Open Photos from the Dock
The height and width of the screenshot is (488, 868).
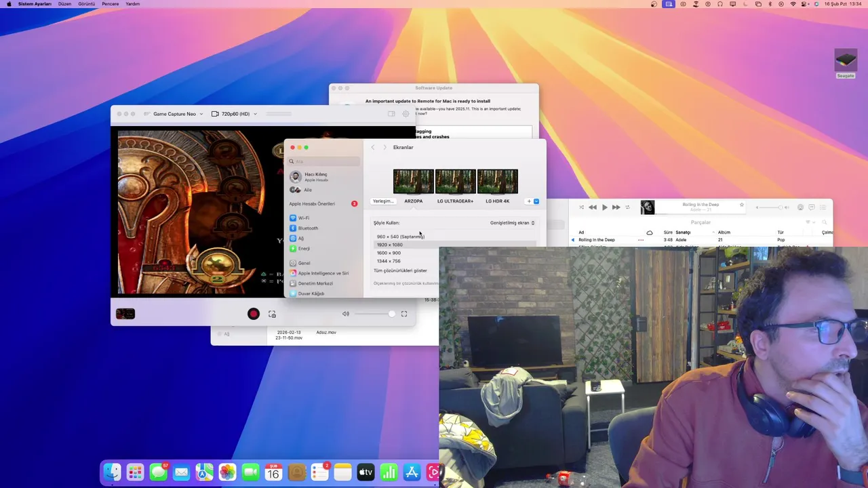(227, 472)
